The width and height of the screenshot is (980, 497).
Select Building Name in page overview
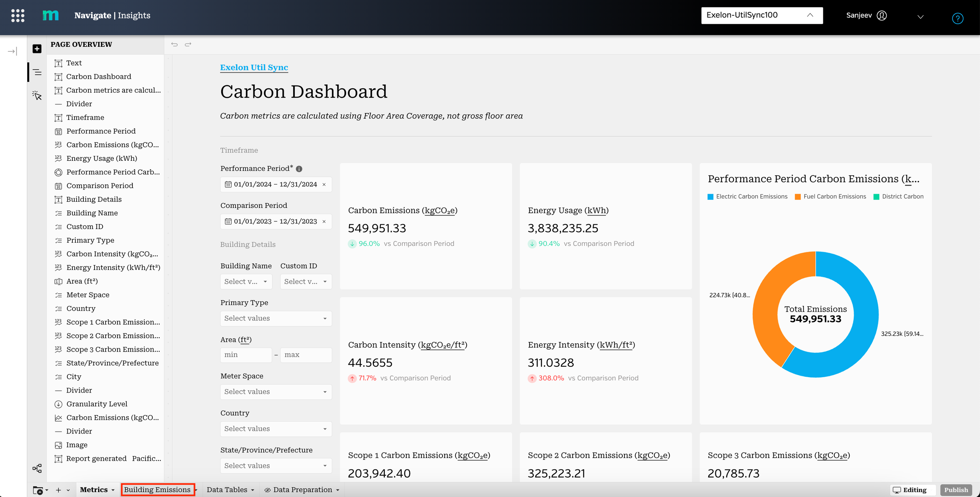pyautogui.click(x=92, y=213)
